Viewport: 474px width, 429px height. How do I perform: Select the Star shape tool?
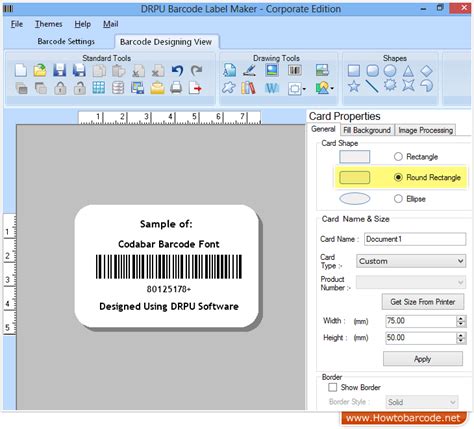coord(354,87)
